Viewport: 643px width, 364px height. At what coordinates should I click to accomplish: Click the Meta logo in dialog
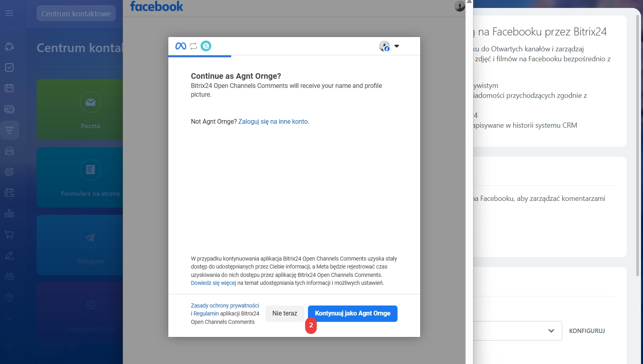click(181, 46)
